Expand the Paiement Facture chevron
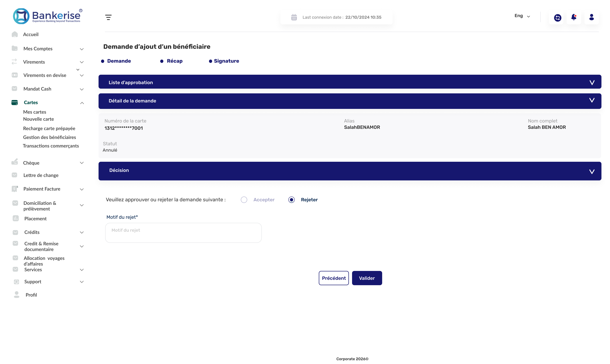Image resolution: width=610 pixels, height=364 pixels. [82, 189]
